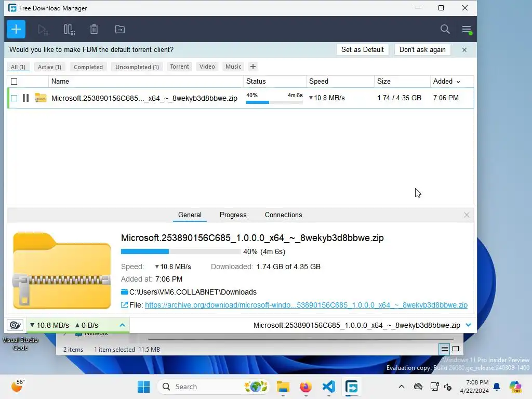The height and width of the screenshot is (399, 532).
Task: Click the trash delete toolbar icon
Action: pos(94,30)
